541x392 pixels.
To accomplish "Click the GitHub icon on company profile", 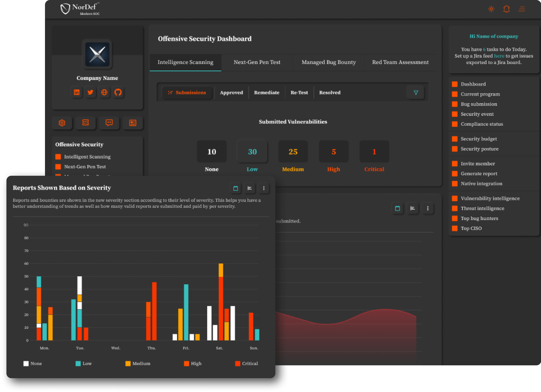I will (118, 92).
